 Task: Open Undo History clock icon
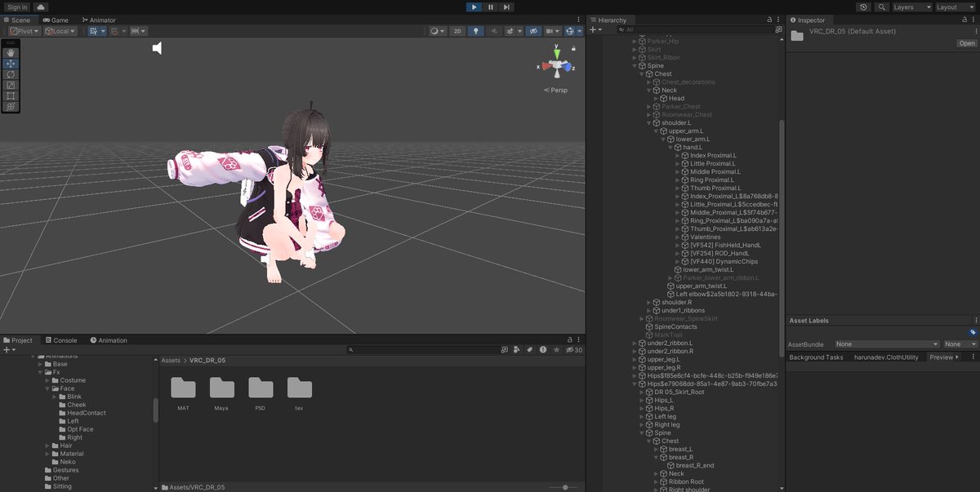tap(864, 7)
